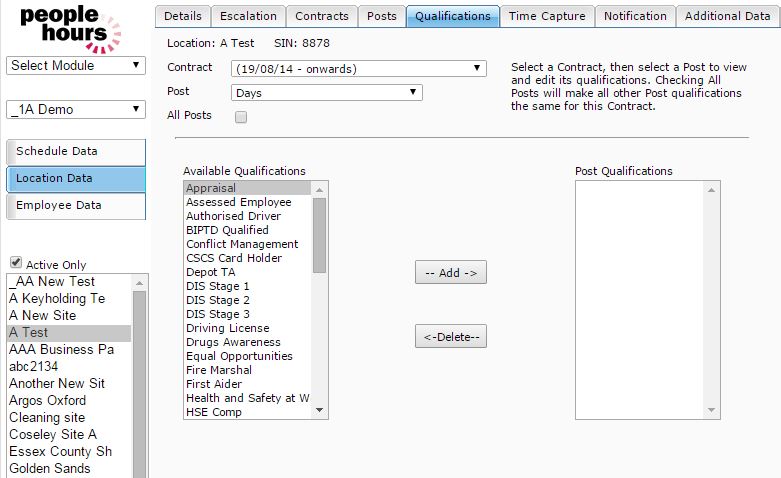Toggle the Active Only checkbox
This screenshot has height=478, width=781.
(x=16, y=264)
